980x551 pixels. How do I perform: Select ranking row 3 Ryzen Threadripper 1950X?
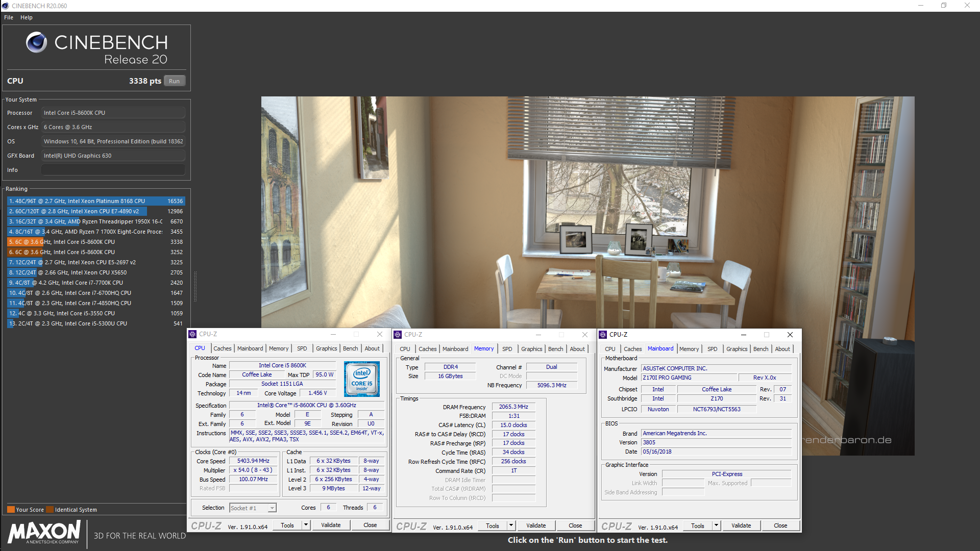[96, 221]
